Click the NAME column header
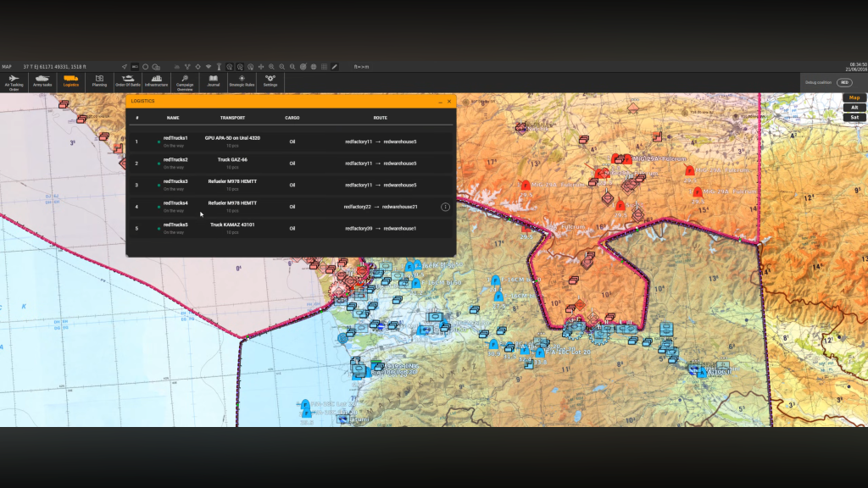This screenshot has height=488, width=868. [173, 118]
